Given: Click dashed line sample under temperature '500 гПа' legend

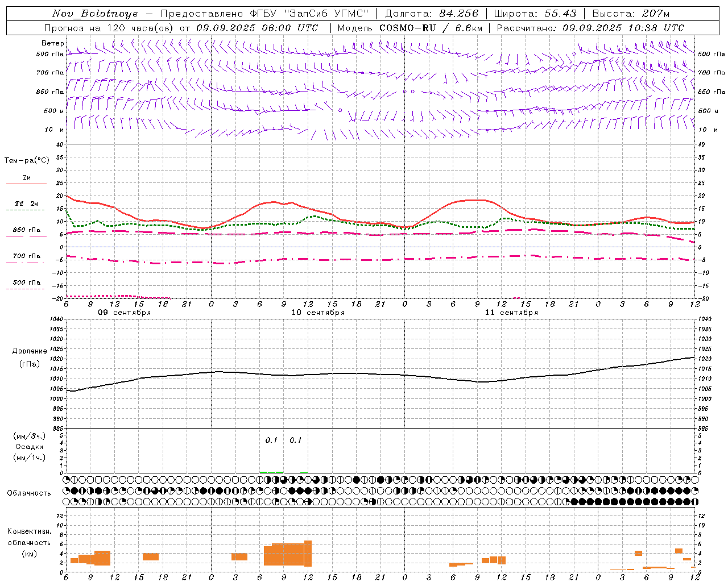Looking at the screenshot, I should (x=26, y=289).
